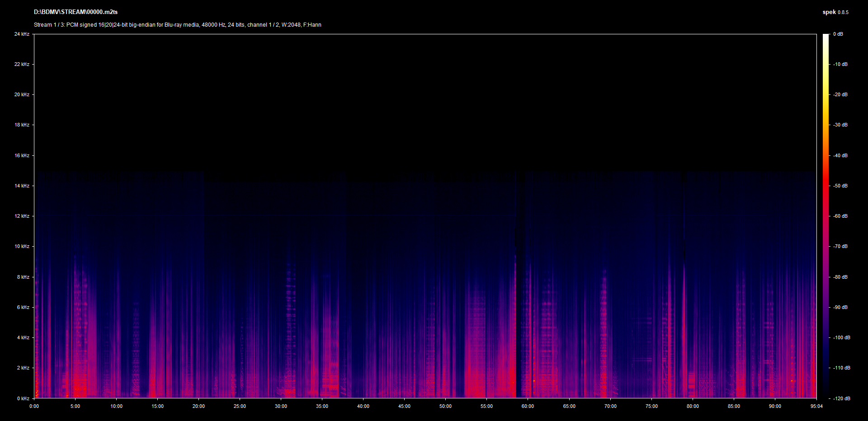Click the 30:00 time axis marker
Screen dimensions: 868x421
pos(281,406)
